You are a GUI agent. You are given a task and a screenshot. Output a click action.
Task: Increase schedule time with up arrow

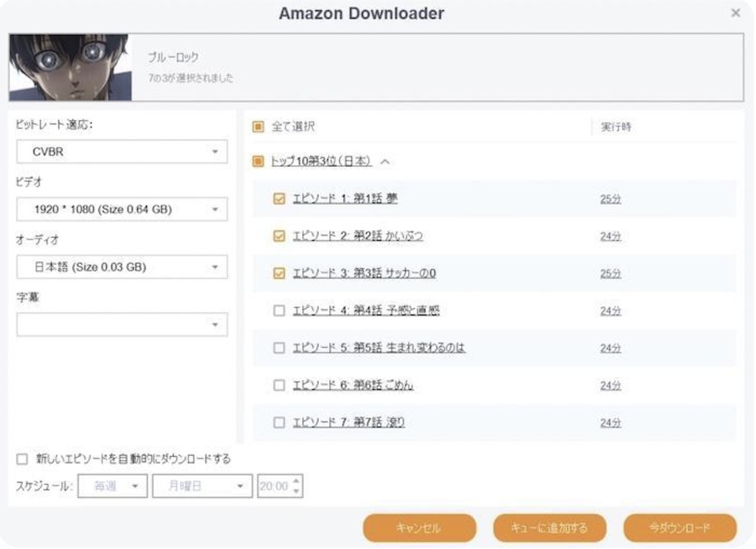[297, 481]
